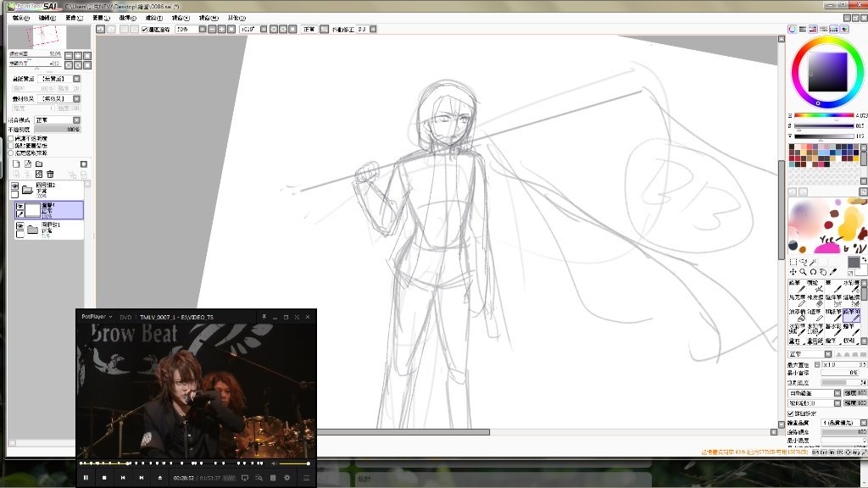The image size is (868, 488).
Task: Click the undo arrow in toolbar
Action: 101,30
